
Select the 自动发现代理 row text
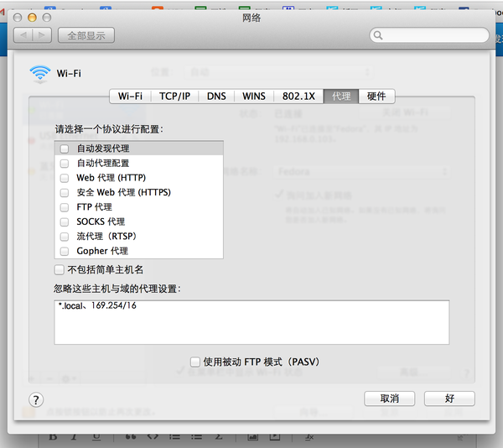point(103,148)
